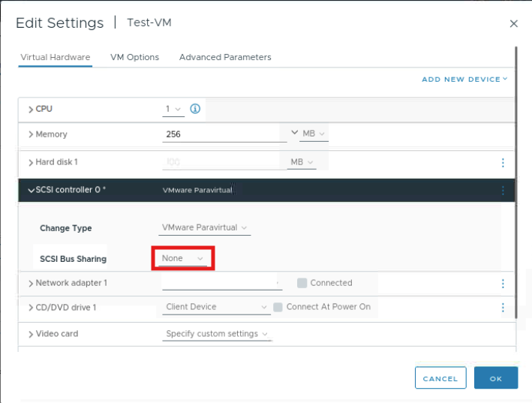Switch to the Advanced Parameters tab
This screenshot has height=403, width=532.
click(225, 57)
